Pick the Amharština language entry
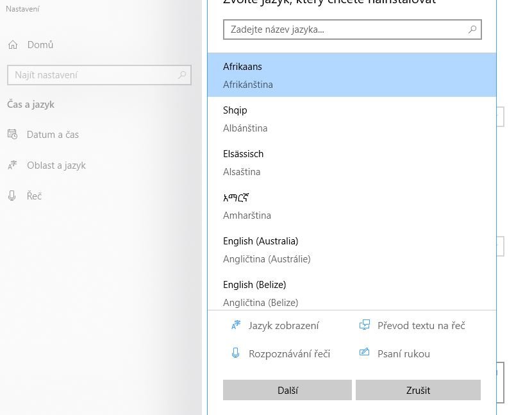The height and width of the screenshot is (415, 532). [352, 206]
